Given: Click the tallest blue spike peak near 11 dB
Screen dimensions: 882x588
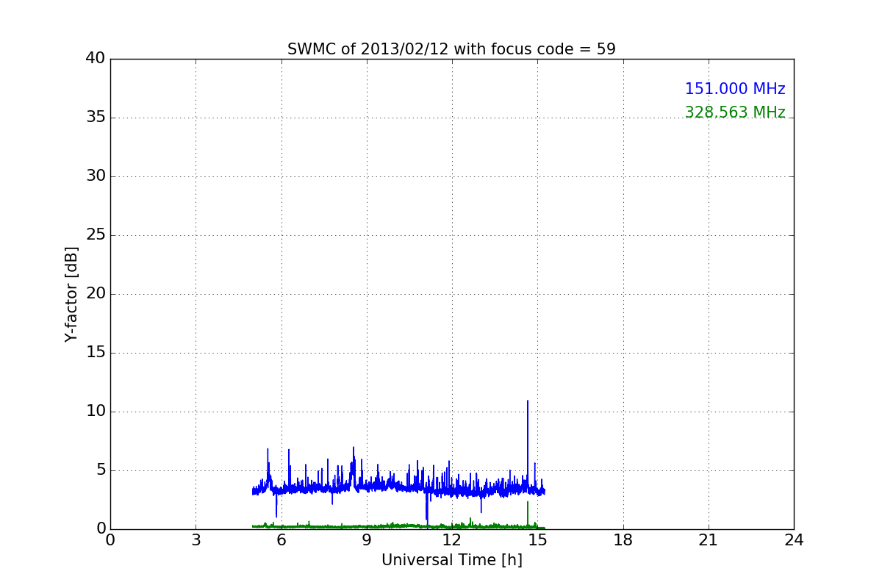Looking at the screenshot, I should [x=528, y=401].
